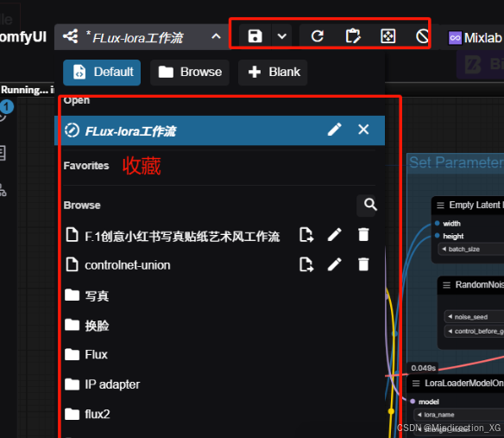Decrease noise_seed with left arrow
The height and width of the screenshot is (438, 504).
(x=450, y=317)
